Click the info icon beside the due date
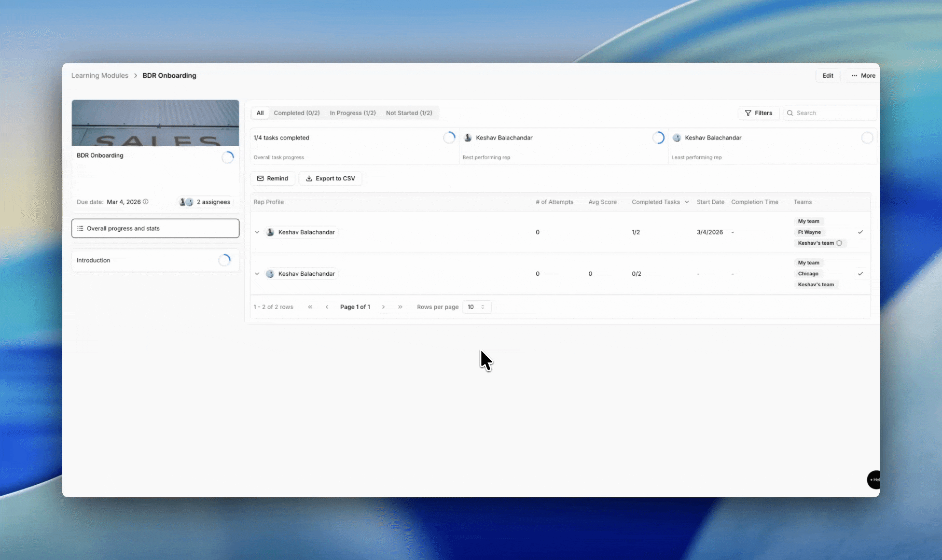The height and width of the screenshot is (560, 942). (x=146, y=202)
